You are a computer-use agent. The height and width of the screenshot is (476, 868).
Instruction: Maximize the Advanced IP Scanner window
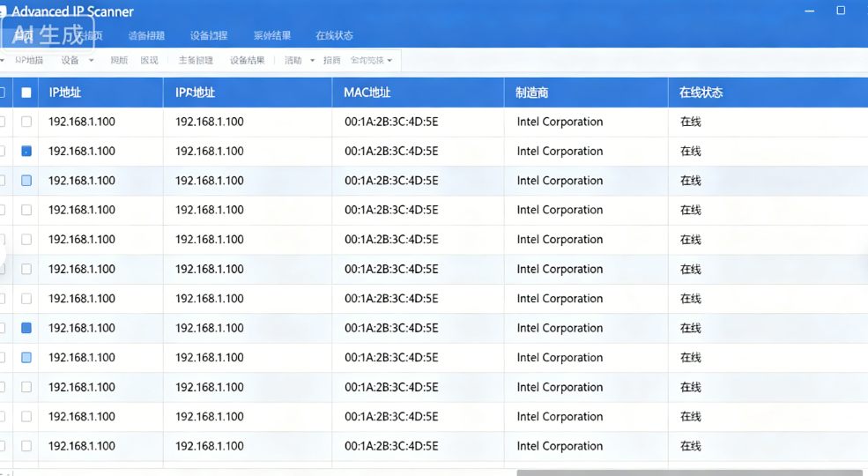[x=840, y=11]
